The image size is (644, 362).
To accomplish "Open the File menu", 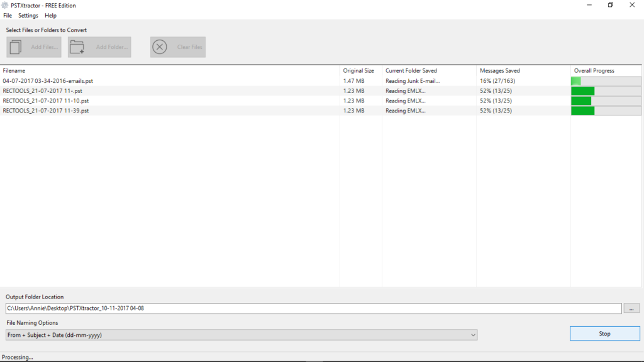I will coord(8,16).
